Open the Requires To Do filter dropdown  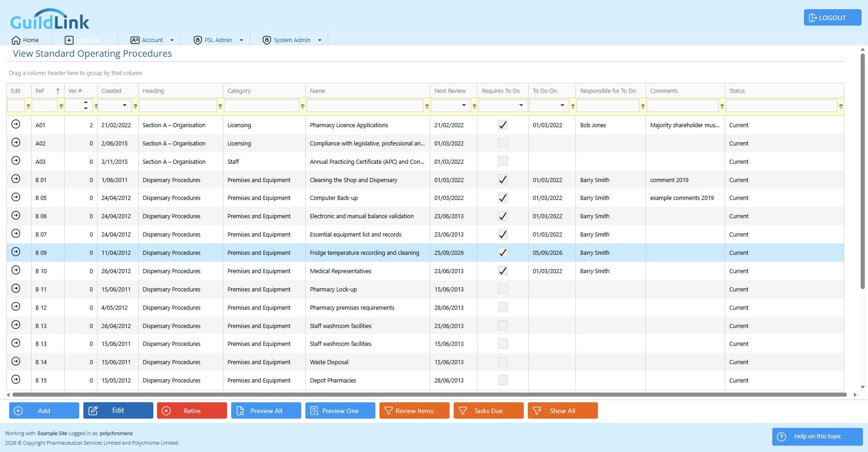coord(521,105)
